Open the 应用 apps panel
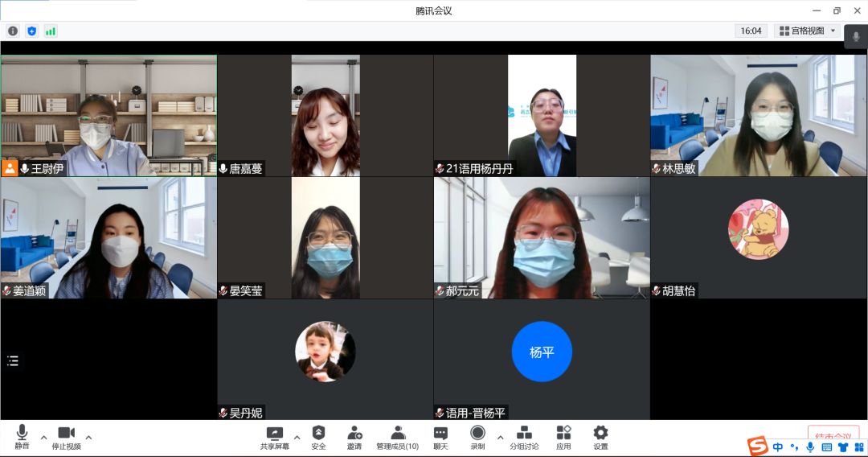Screen dimensions: 868x457 pyautogui.click(x=563, y=436)
